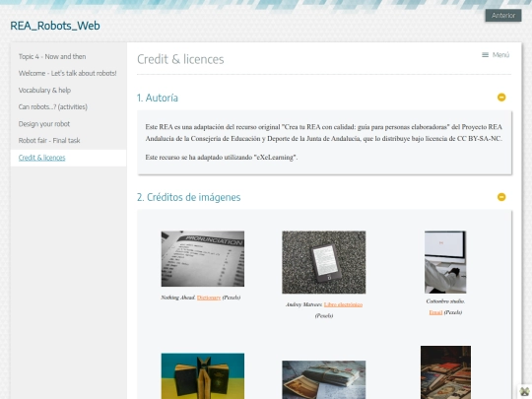Follow the Libro electrónico credit link

[343, 304]
